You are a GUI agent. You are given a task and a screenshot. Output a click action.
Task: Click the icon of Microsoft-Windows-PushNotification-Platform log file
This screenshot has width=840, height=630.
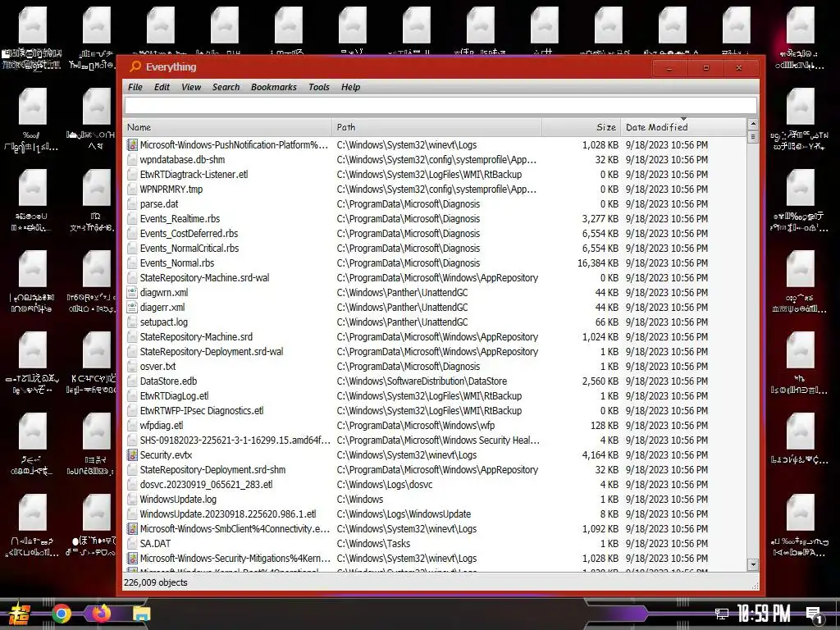132,144
